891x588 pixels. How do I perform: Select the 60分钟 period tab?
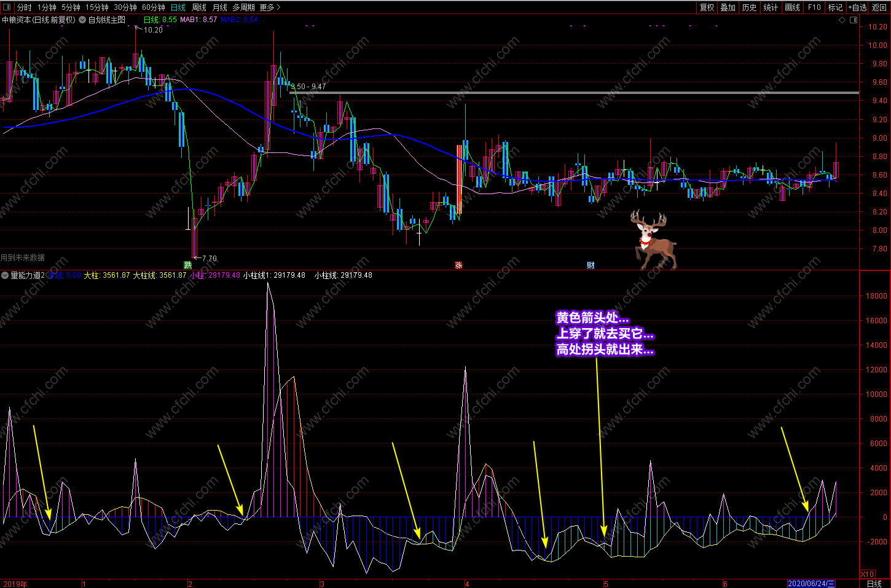point(154,7)
